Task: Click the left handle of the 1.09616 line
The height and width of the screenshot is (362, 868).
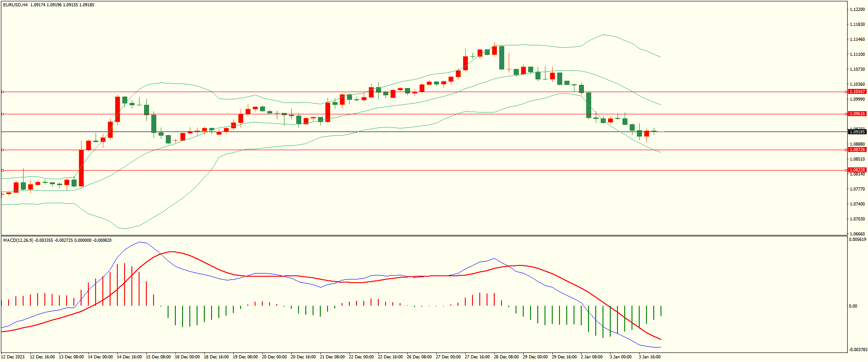Action: click(2, 114)
